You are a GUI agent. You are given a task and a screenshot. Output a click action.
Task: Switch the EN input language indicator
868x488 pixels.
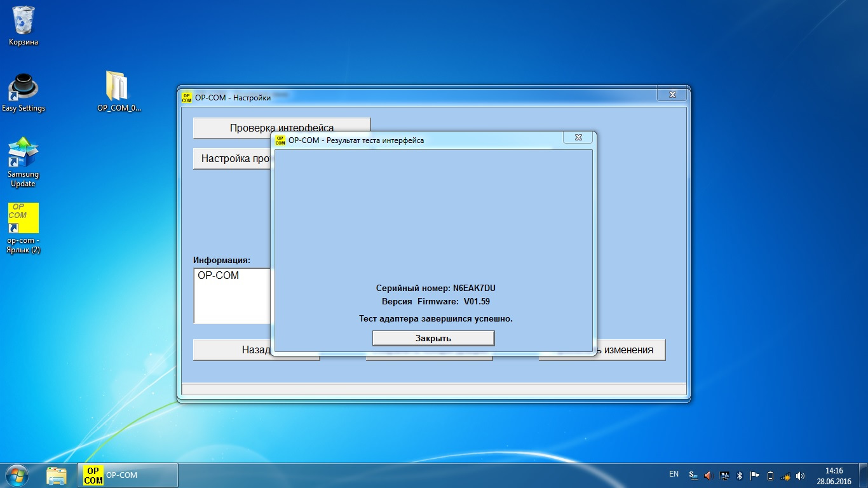click(x=674, y=475)
